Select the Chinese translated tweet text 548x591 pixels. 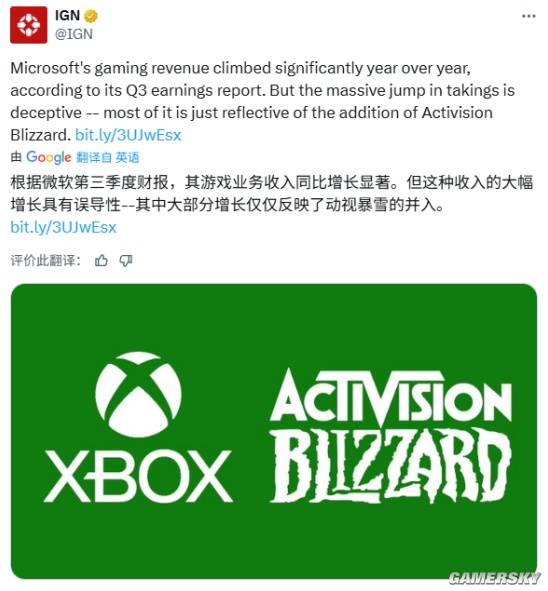pyautogui.click(x=272, y=193)
